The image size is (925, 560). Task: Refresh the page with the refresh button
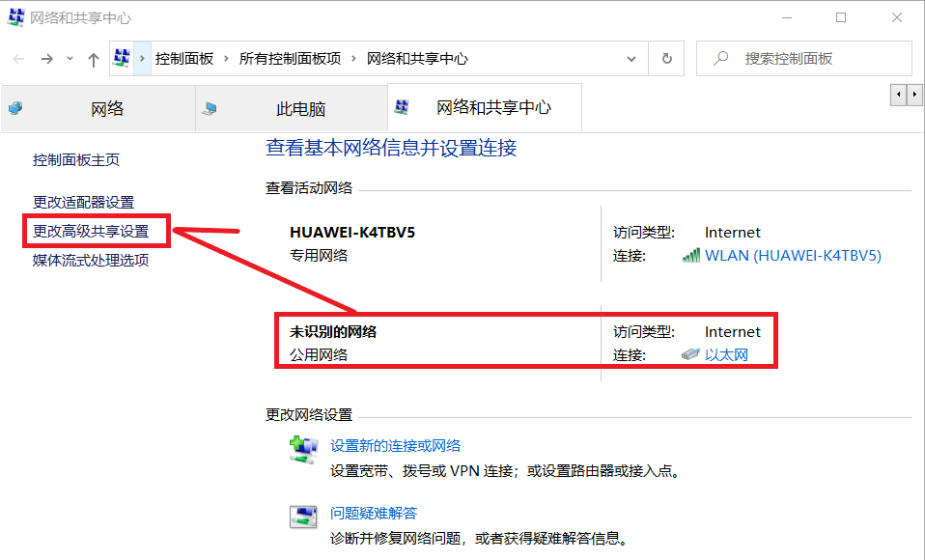pyautogui.click(x=666, y=59)
